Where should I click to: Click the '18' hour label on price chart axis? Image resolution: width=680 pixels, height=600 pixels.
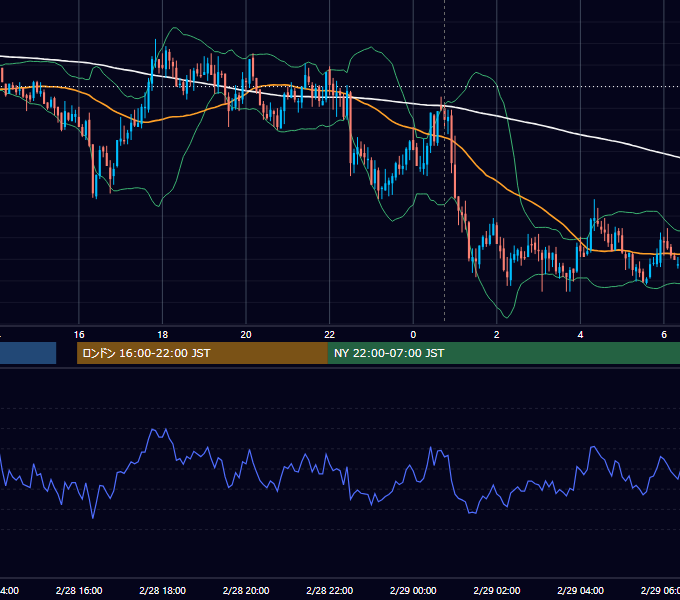click(x=163, y=335)
